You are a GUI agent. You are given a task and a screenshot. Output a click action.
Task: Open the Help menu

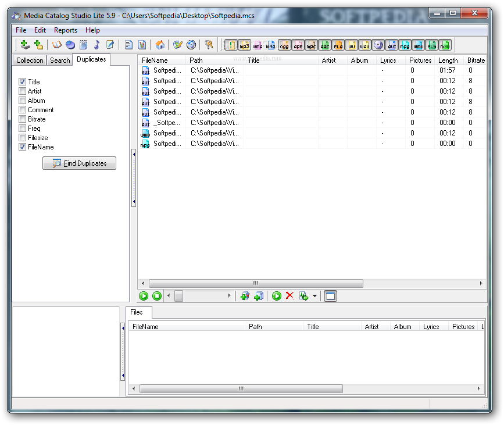point(92,30)
